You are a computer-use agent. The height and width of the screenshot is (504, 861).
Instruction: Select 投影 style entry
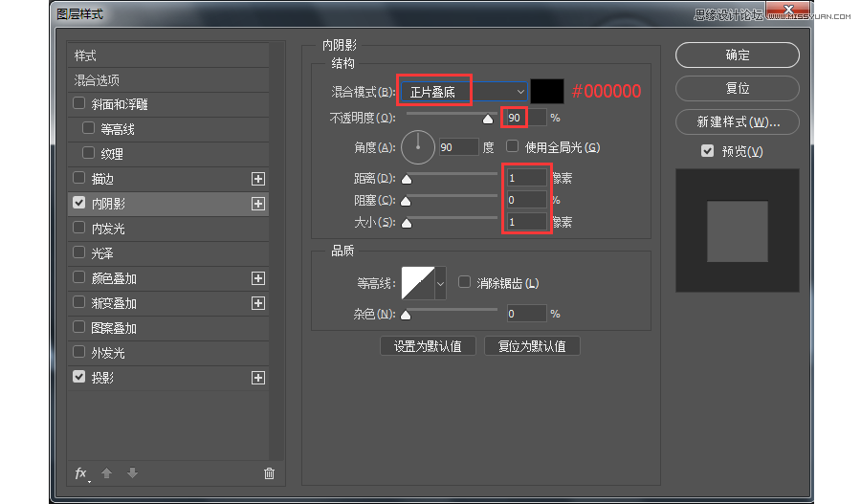(168, 378)
